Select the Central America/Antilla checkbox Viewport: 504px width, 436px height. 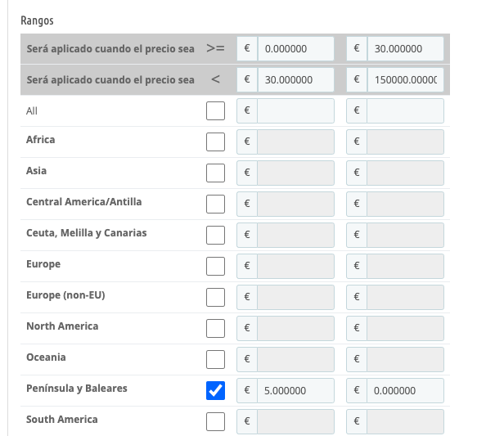215,205
